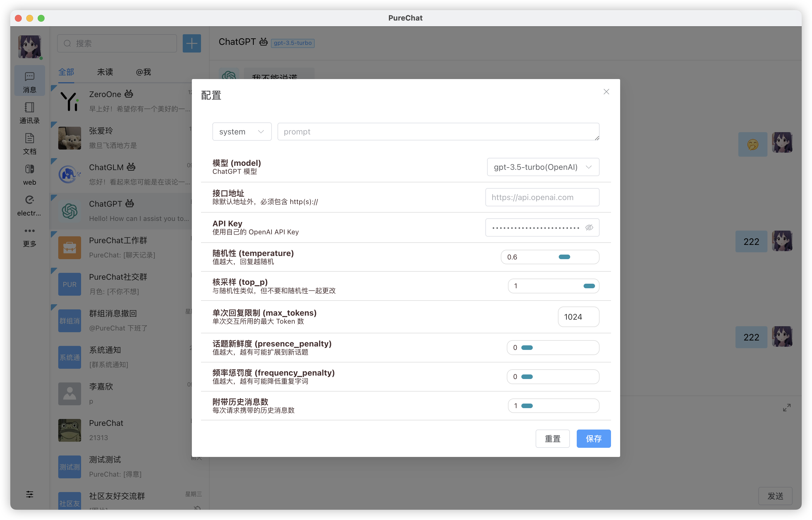Adjust the top_p slider handle
Screen dimensions: 812x520
point(589,286)
